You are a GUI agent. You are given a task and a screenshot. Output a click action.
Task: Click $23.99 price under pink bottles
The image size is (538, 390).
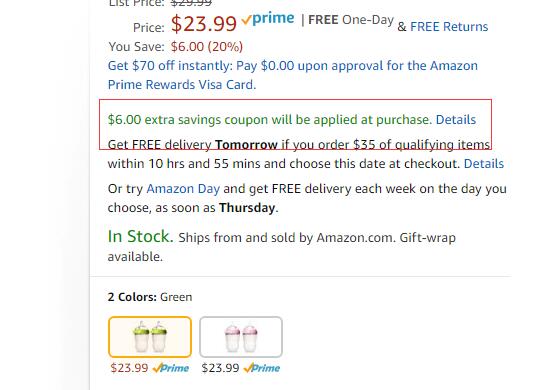click(220, 368)
